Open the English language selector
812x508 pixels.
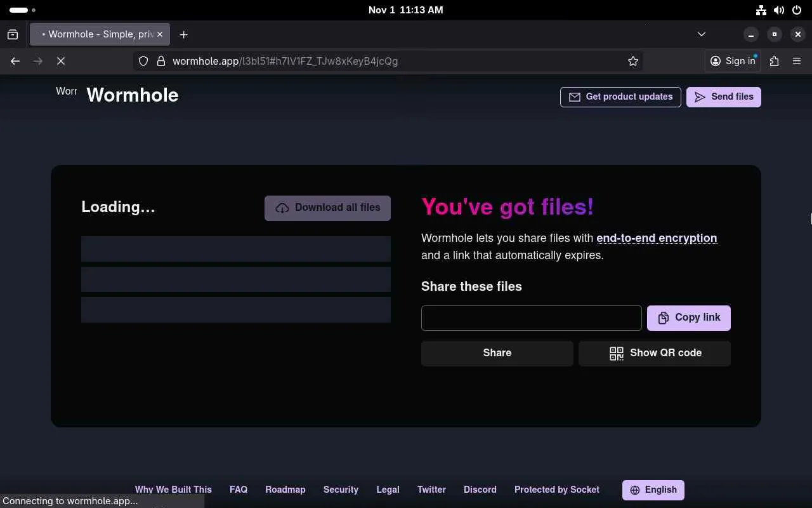(x=653, y=490)
